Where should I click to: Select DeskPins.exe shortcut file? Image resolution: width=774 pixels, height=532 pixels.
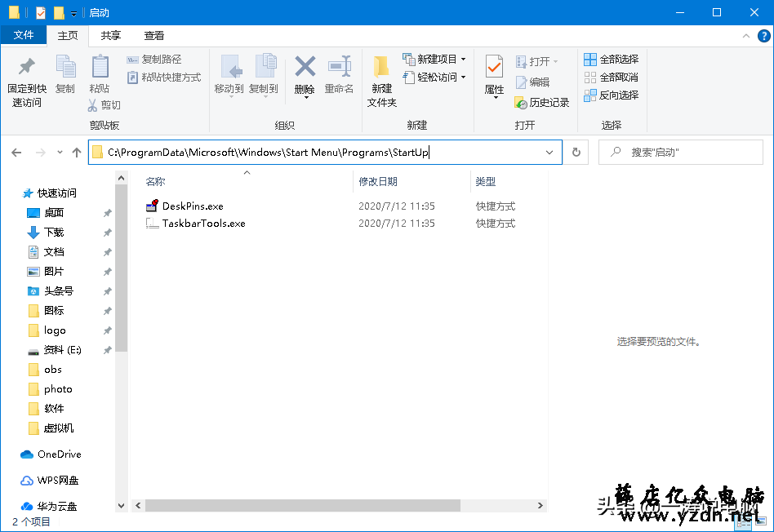pos(193,206)
